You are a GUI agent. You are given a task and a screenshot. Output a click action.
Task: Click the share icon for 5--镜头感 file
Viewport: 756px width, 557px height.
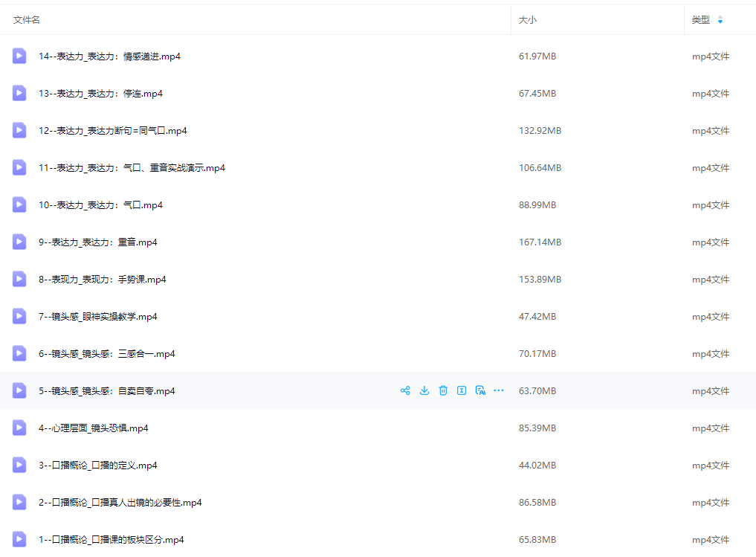click(x=405, y=390)
